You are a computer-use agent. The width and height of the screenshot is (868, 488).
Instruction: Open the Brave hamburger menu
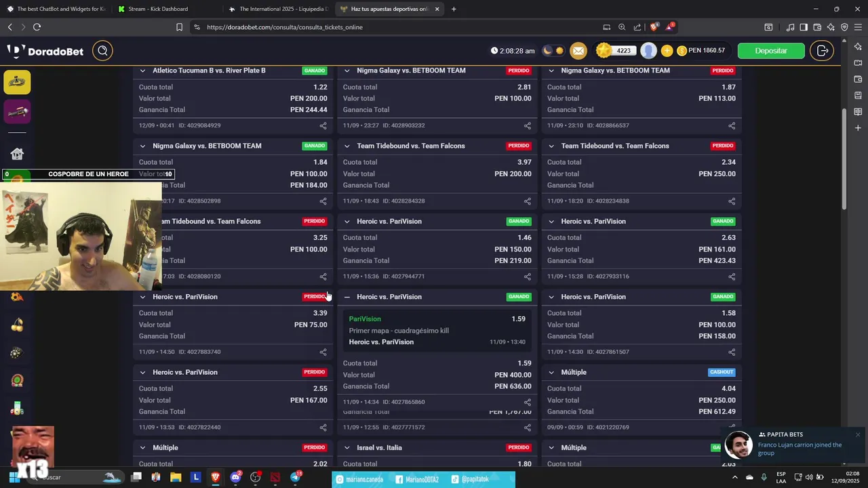(857, 27)
